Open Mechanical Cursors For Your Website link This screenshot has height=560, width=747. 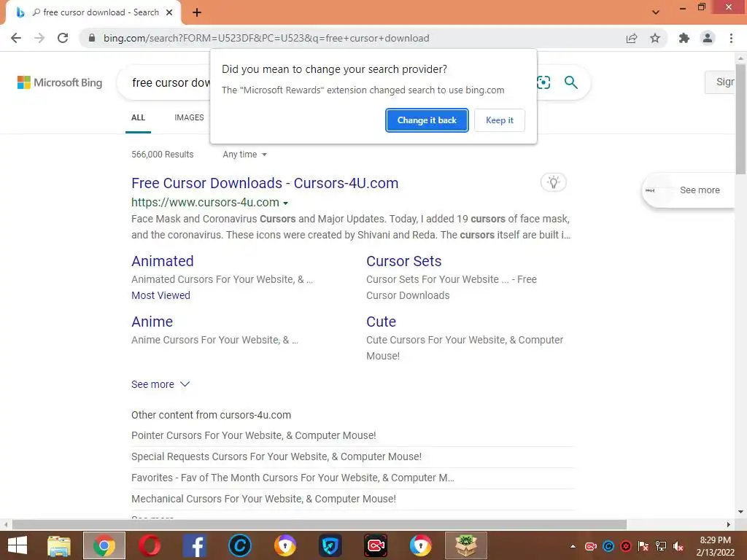click(x=263, y=499)
